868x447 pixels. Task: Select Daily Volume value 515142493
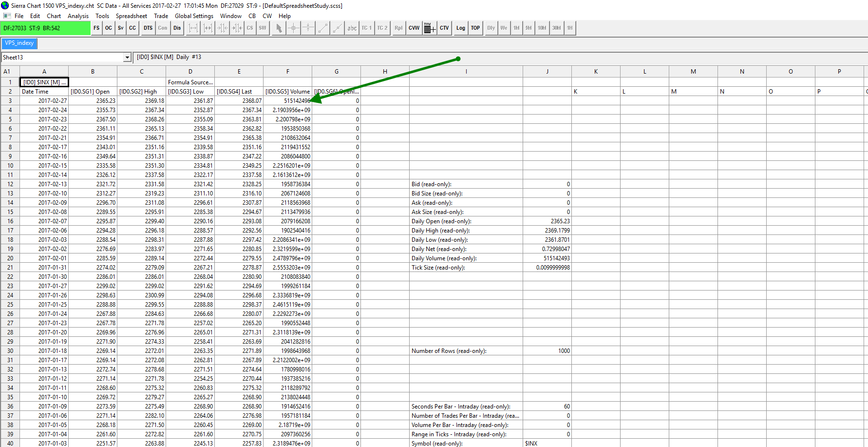click(547, 258)
